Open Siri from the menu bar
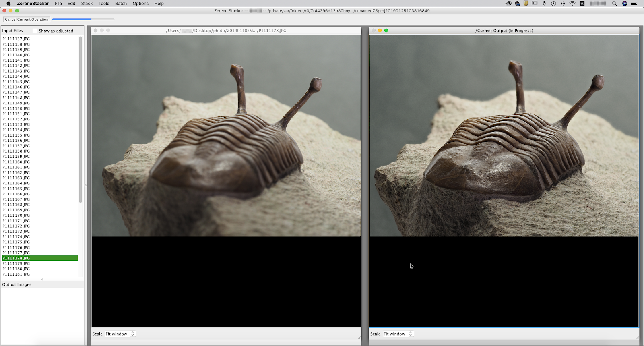This screenshot has height=346, width=644. [x=625, y=4]
